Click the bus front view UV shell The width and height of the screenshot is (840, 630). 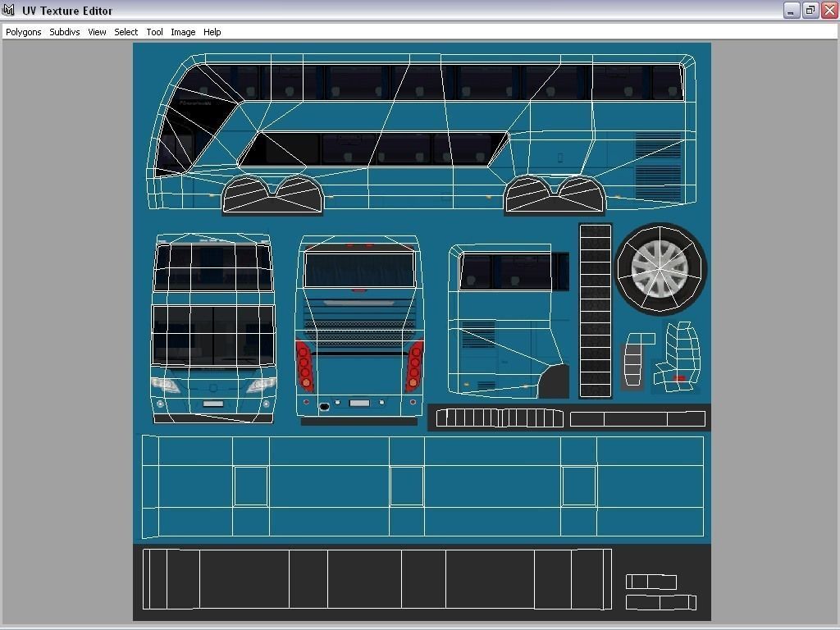(x=213, y=328)
